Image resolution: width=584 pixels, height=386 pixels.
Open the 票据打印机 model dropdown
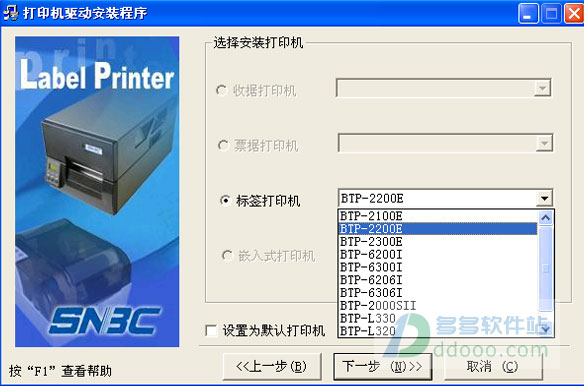pyautogui.click(x=544, y=143)
